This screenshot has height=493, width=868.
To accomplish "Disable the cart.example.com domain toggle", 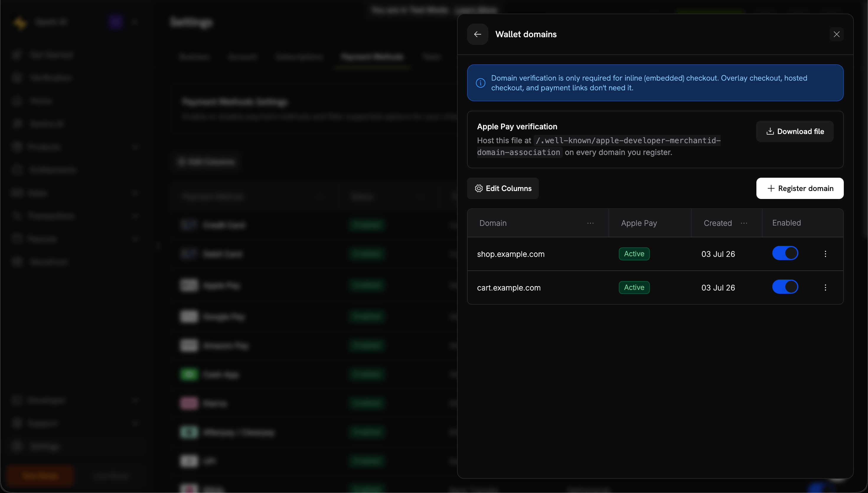I will (785, 287).
